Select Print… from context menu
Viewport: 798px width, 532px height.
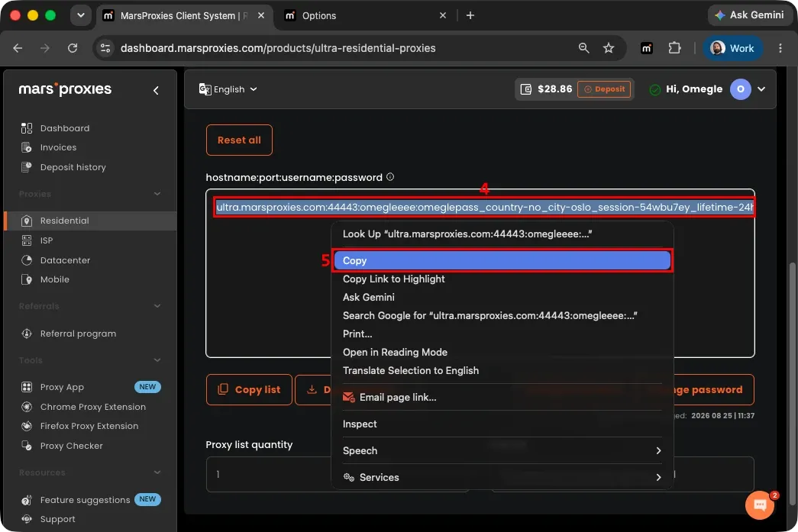pyautogui.click(x=502, y=334)
